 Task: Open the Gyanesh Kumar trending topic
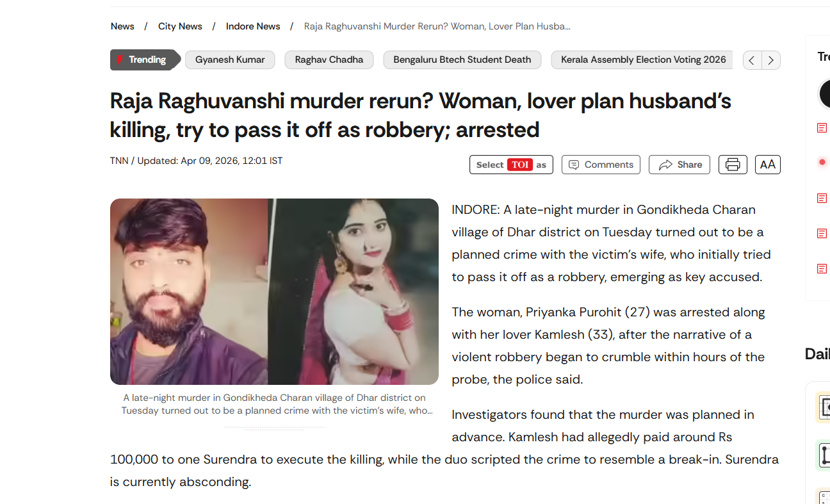pyautogui.click(x=230, y=60)
